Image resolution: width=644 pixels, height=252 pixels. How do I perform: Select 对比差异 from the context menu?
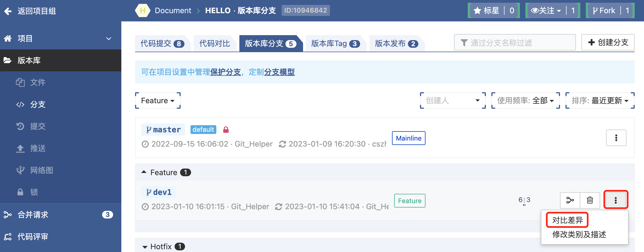pos(567,220)
